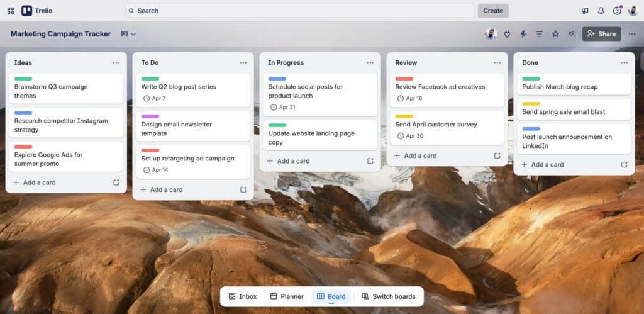The width and height of the screenshot is (644, 314).
Task: Click blue label on Research competitor Instagram card
Action: (23, 113)
